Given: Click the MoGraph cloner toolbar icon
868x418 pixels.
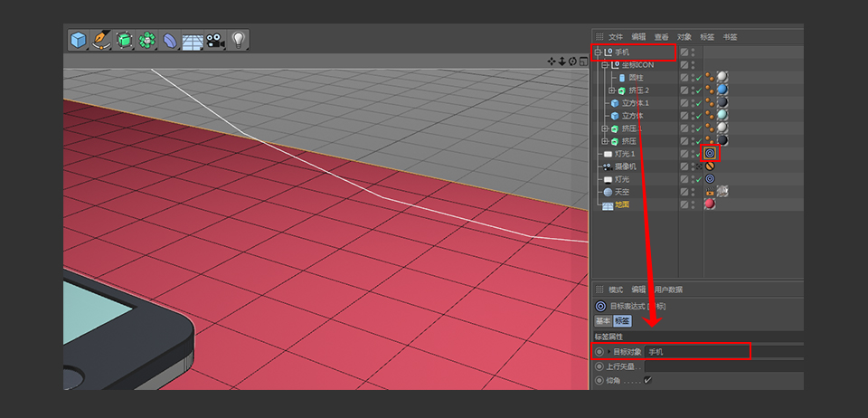Looking at the screenshot, I should [146, 40].
